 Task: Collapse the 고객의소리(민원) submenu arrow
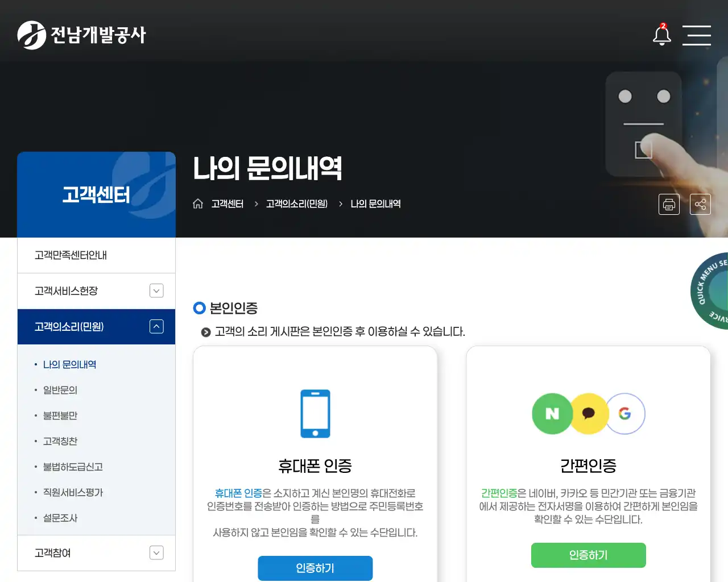pyautogui.click(x=156, y=327)
